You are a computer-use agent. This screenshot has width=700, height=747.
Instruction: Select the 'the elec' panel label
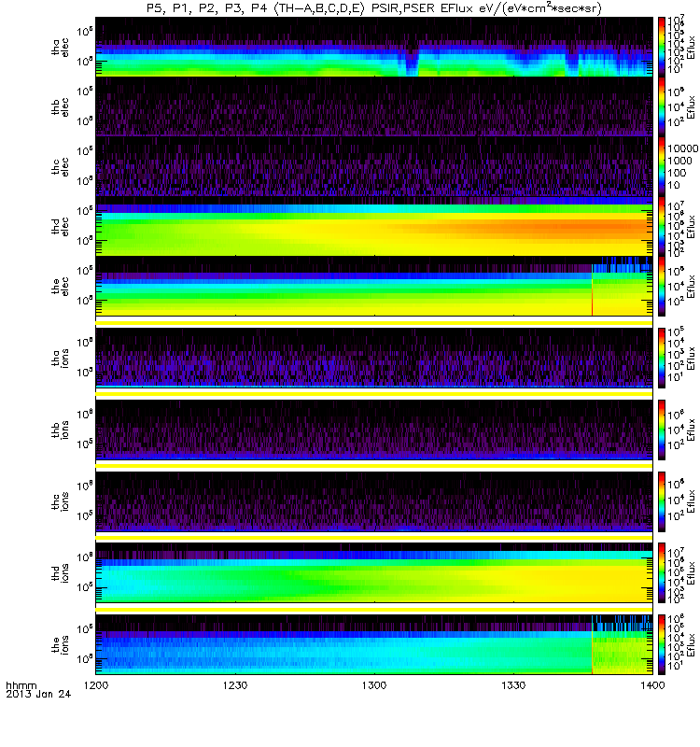point(60,287)
